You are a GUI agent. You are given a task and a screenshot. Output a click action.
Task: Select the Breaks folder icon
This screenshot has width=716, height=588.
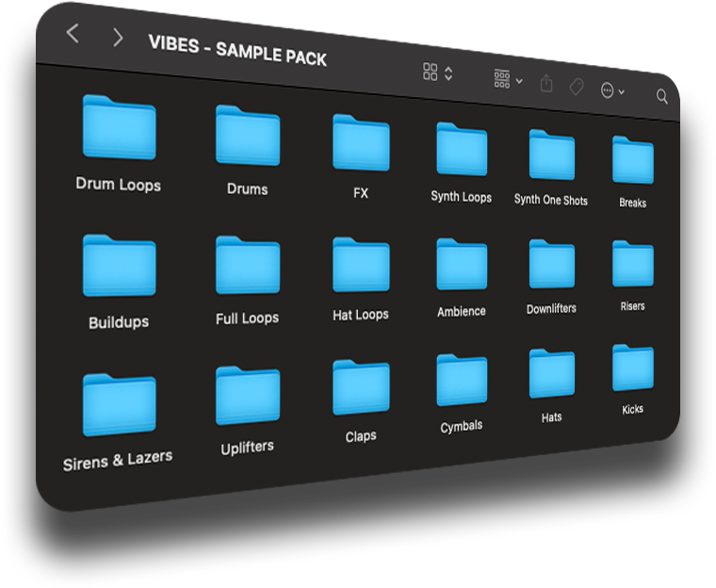(x=632, y=161)
